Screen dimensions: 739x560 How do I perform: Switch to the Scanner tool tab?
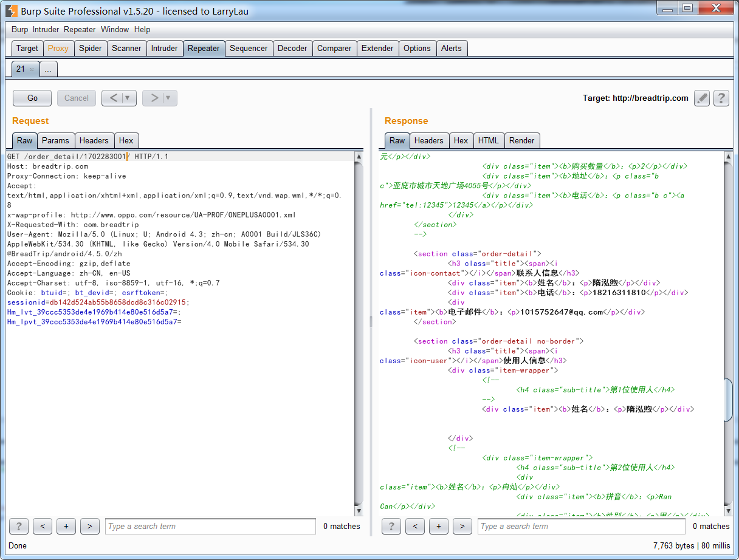click(126, 49)
